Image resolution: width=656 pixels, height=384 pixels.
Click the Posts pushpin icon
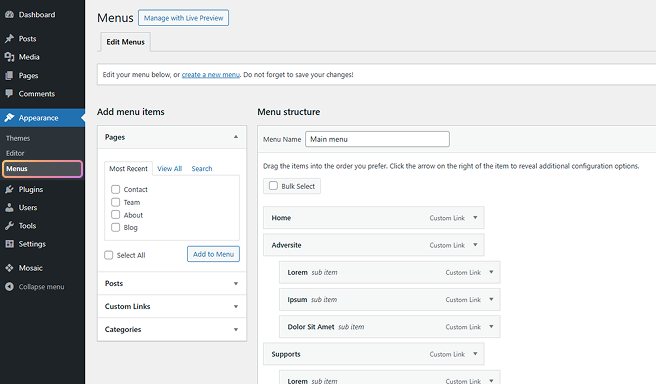pos(9,38)
